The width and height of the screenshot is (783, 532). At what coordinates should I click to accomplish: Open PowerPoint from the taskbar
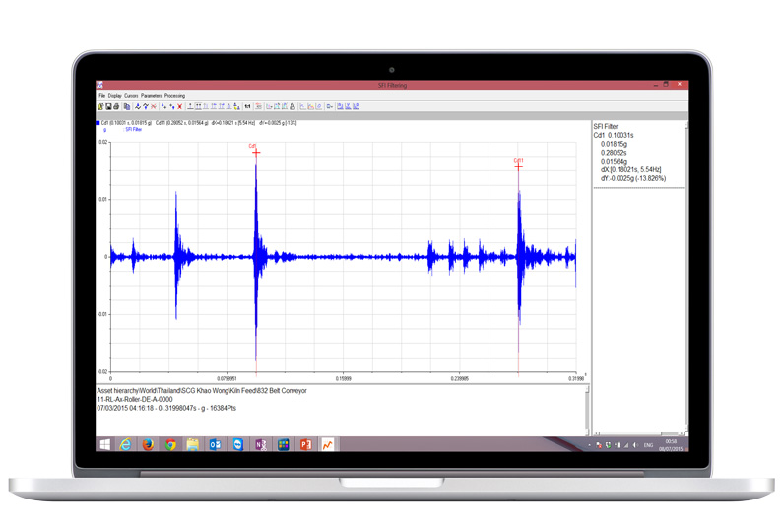(x=305, y=445)
